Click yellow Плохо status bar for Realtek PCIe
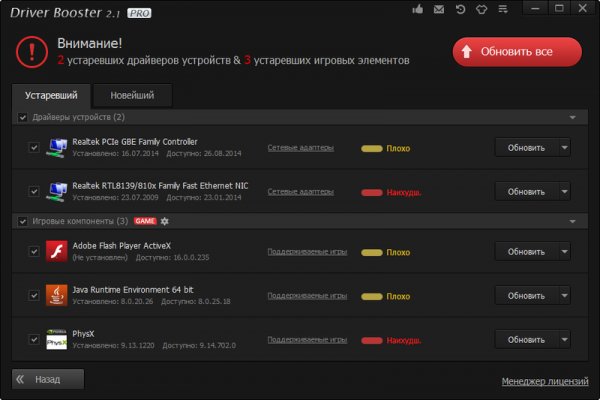The height and width of the screenshot is (400, 600). [x=372, y=149]
